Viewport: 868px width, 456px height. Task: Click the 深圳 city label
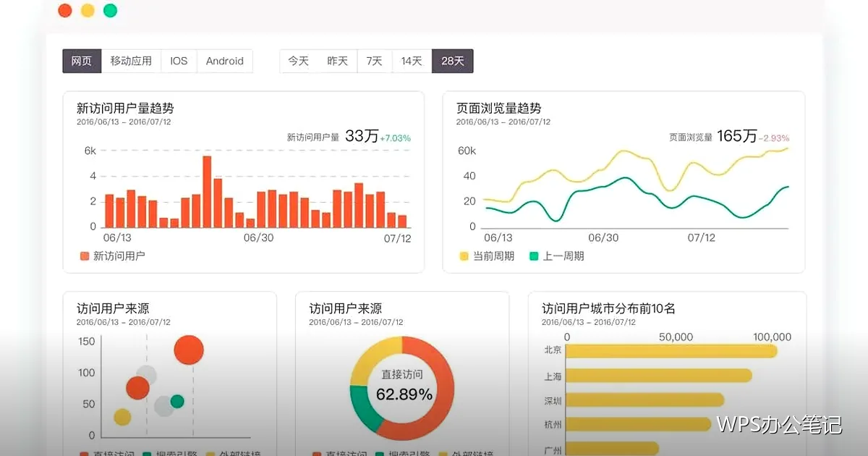tap(553, 400)
